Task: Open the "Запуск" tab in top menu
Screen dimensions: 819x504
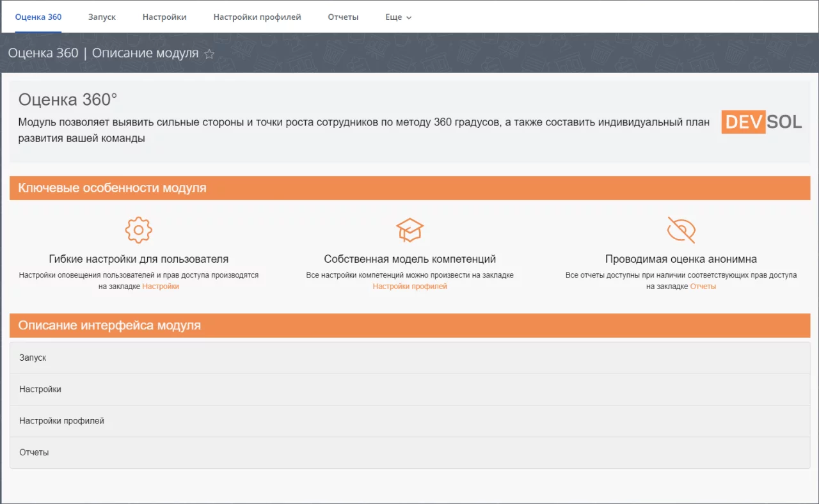Action: (102, 17)
